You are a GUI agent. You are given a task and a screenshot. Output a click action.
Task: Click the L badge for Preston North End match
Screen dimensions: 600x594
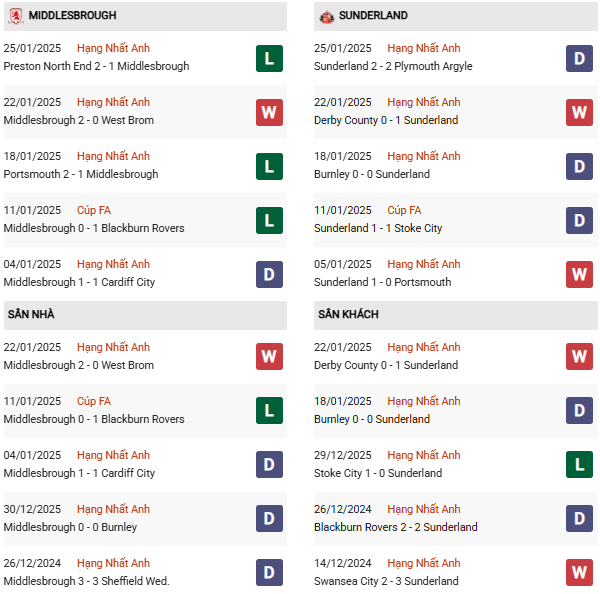269,58
